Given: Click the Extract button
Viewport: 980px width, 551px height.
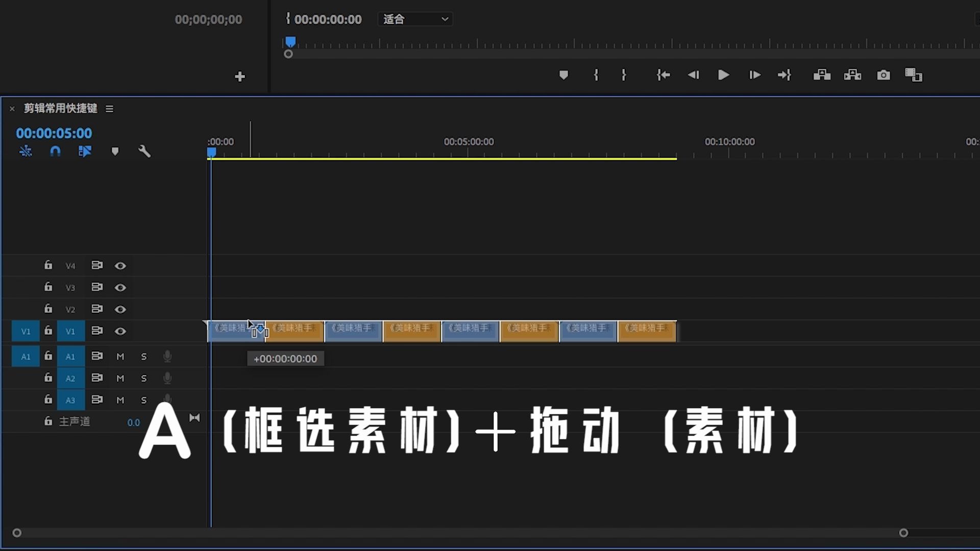Looking at the screenshot, I should (852, 75).
